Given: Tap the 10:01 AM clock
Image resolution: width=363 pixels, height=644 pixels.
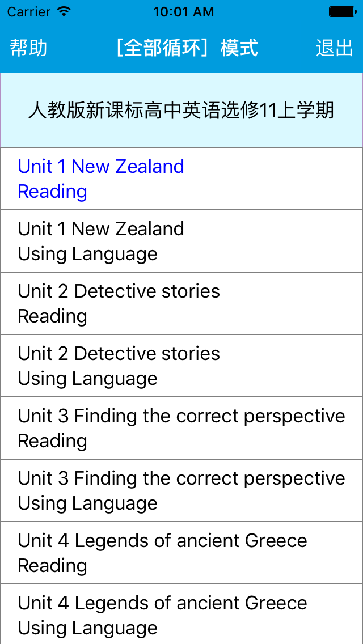Looking at the screenshot, I should 183,12.
